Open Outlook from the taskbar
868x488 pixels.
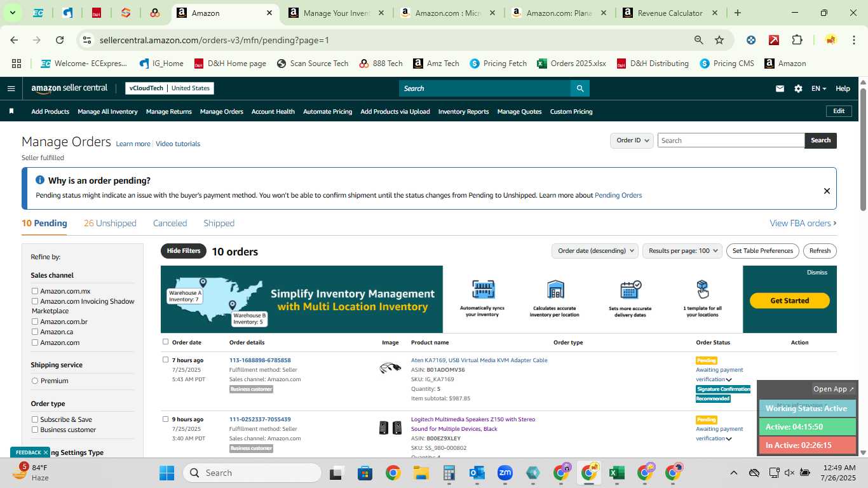(477, 473)
